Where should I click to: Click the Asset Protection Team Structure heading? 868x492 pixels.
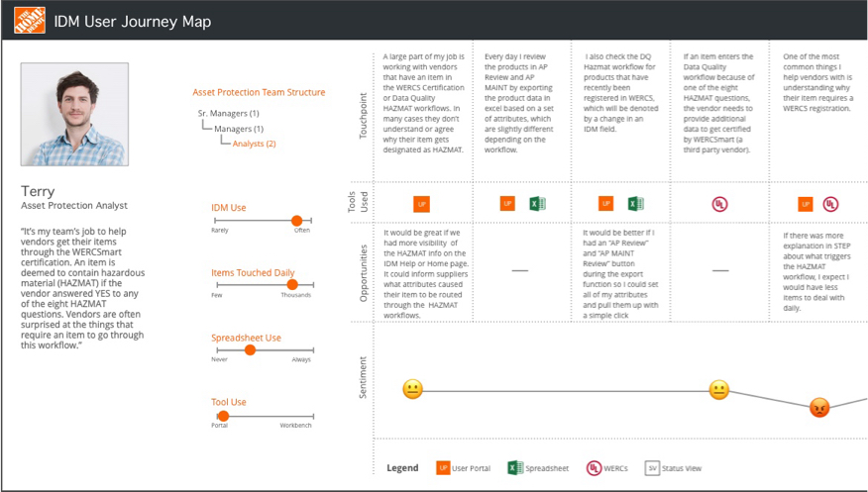[x=259, y=92]
